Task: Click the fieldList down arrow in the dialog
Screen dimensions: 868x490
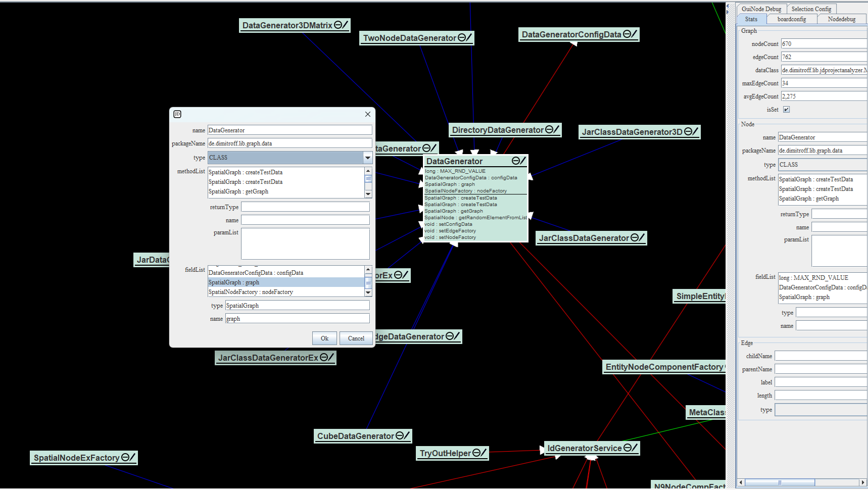Action: point(368,292)
